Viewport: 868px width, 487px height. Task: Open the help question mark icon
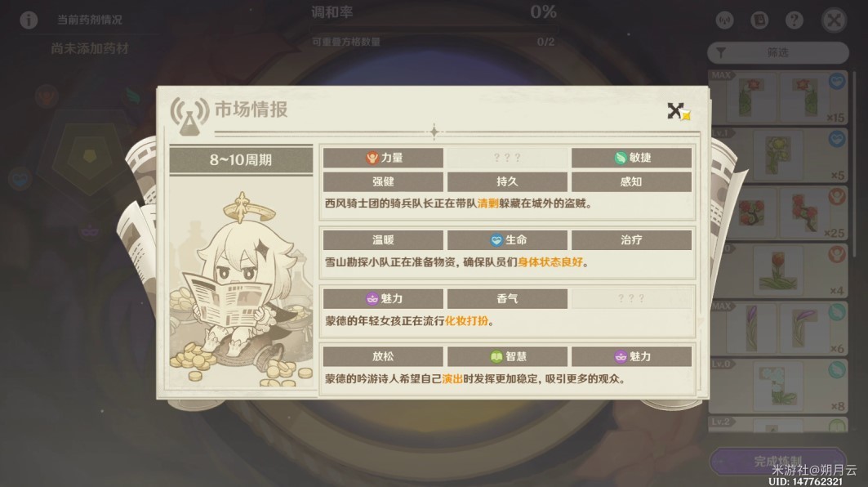click(795, 20)
